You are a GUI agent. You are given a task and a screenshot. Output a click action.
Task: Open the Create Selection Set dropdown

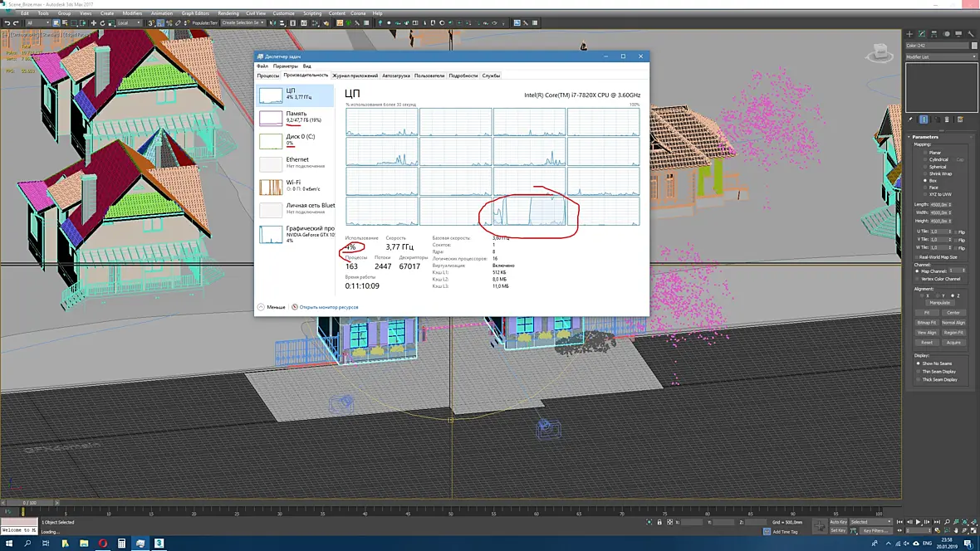point(243,23)
